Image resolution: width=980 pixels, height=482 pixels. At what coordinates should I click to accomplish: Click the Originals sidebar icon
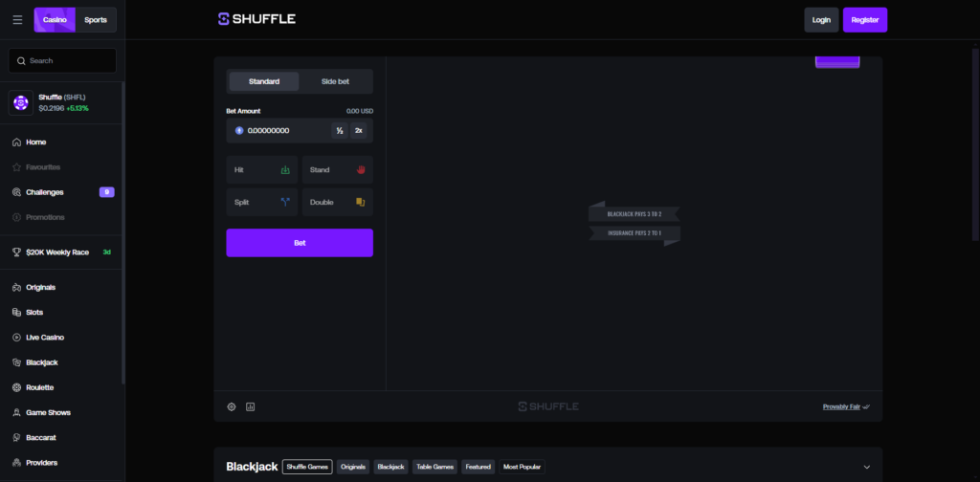tap(17, 287)
